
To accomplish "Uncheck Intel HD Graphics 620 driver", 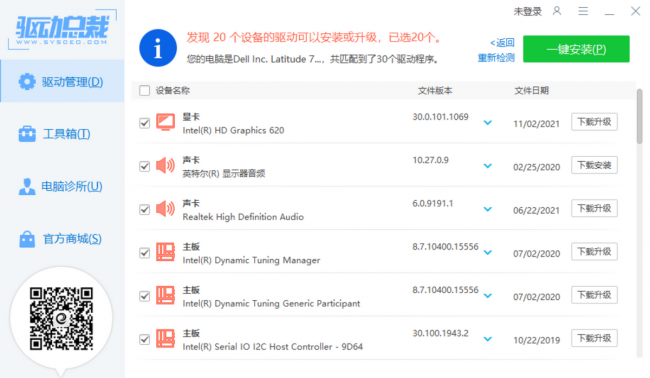I will tap(144, 123).
